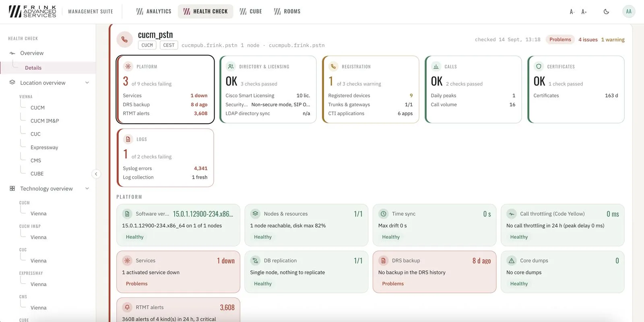This screenshot has width=644, height=322.
Task: Open the Health Check tab
Action: pos(206,11)
